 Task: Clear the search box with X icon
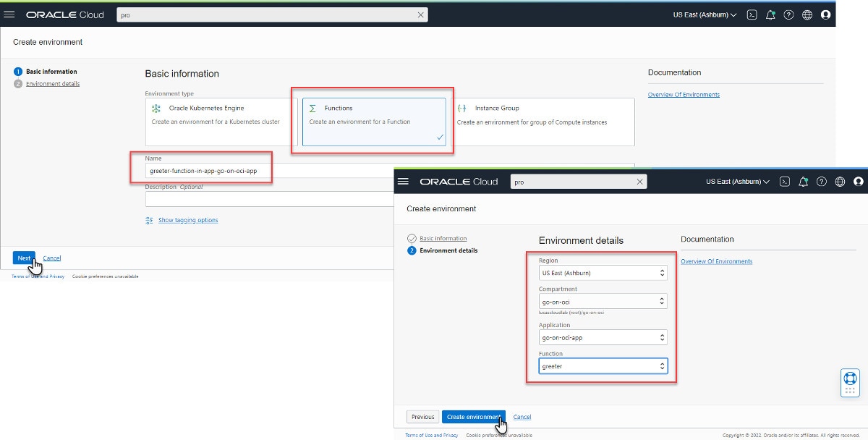421,14
